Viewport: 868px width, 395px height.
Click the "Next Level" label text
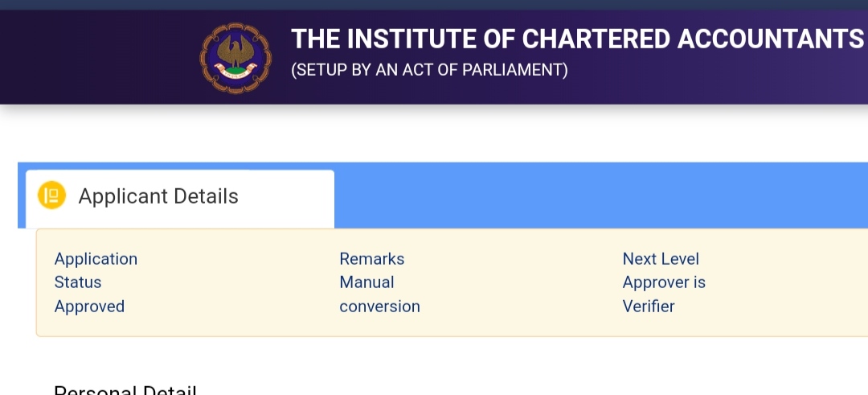point(661,259)
